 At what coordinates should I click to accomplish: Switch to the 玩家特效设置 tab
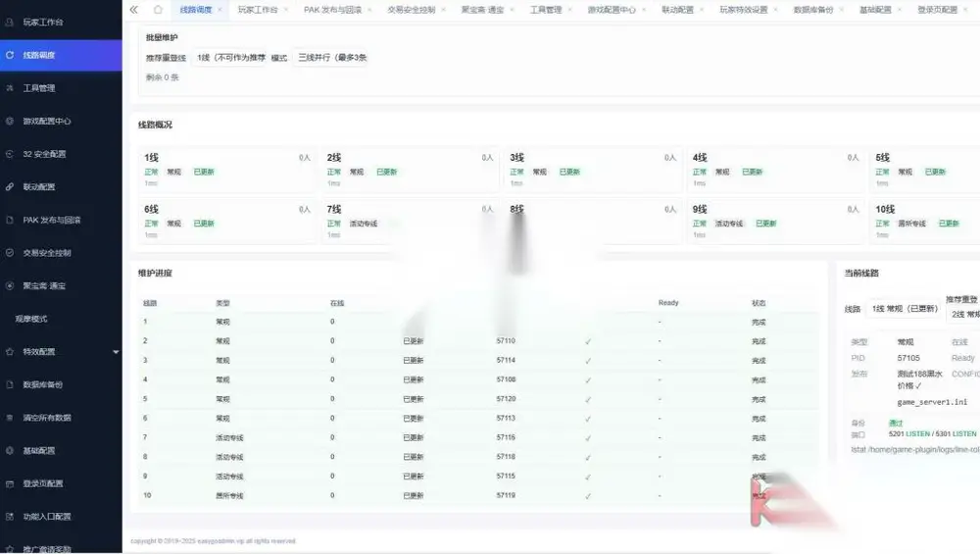[x=744, y=10]
